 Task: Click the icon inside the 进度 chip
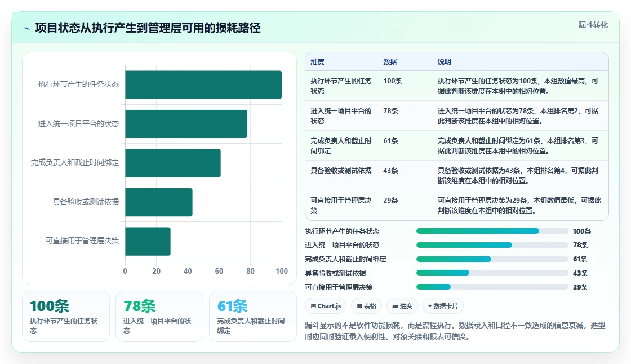395,307
